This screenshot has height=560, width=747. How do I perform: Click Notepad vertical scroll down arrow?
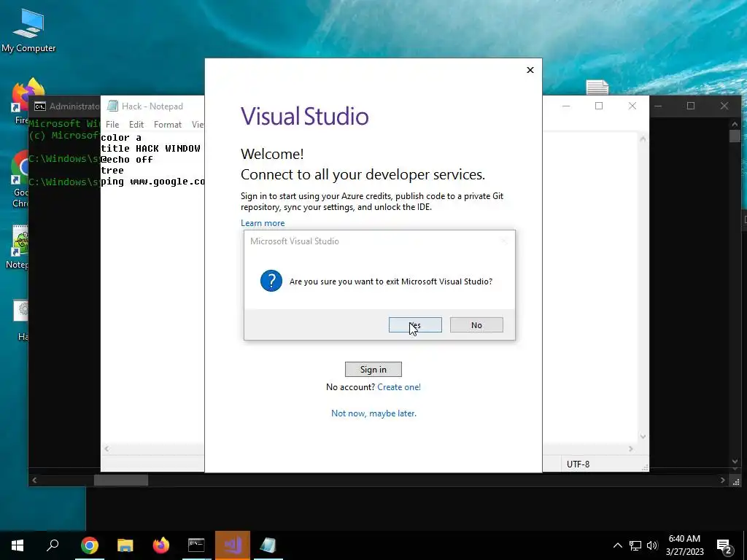coord(643,436)
